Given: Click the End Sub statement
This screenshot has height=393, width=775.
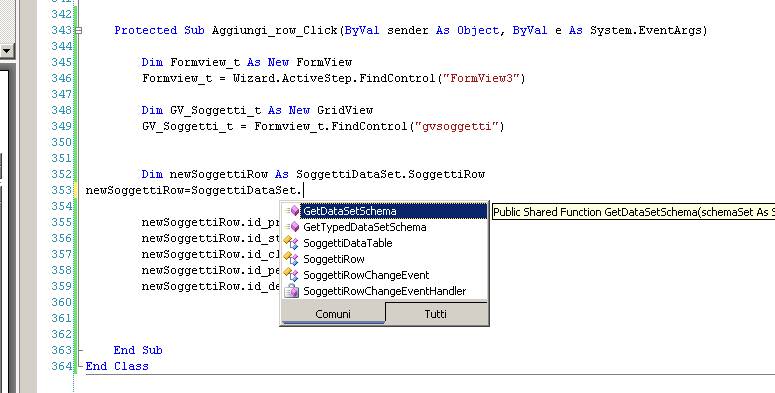Looking at the screenshot, I should (x=138, y=350).
